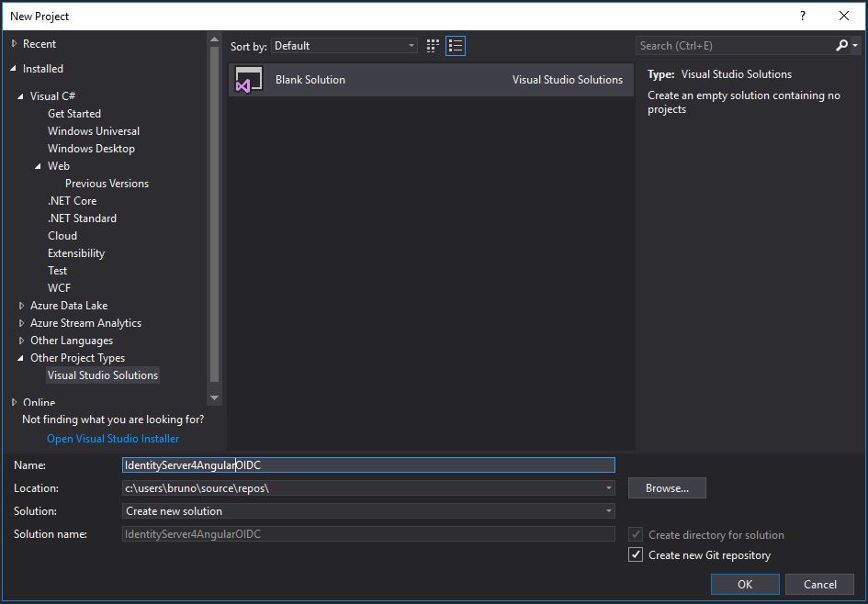Click the category tree scrollbar thumb
This screenshot has width=868, height=604.
215,215
